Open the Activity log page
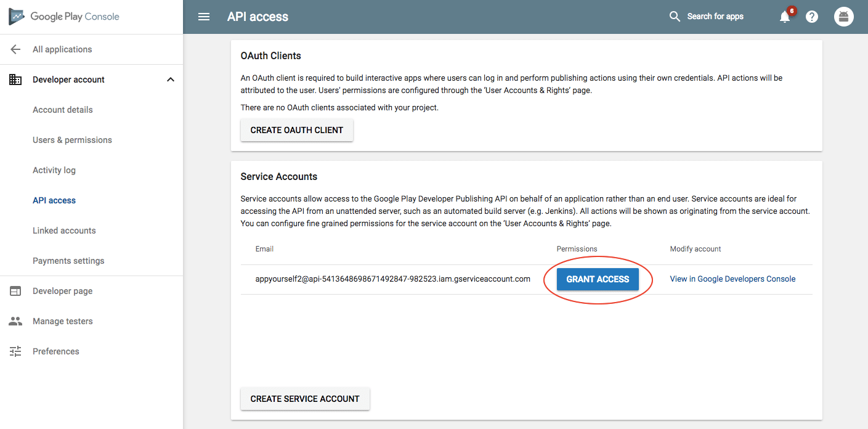Viewport: 868px width, 429px height. [54, 170]
